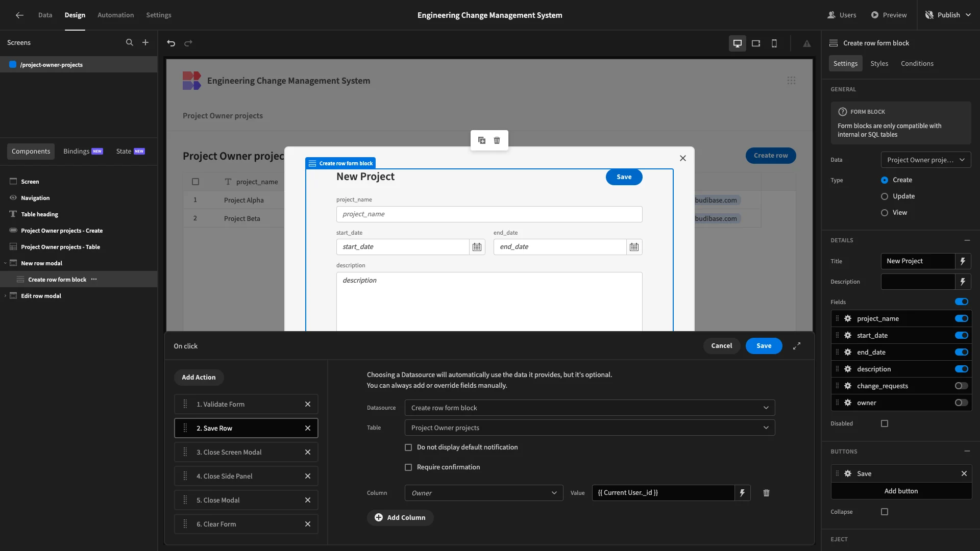The image size is (980, 551).
Task: Switch to the Bindings tab
Action: point(83,151)
